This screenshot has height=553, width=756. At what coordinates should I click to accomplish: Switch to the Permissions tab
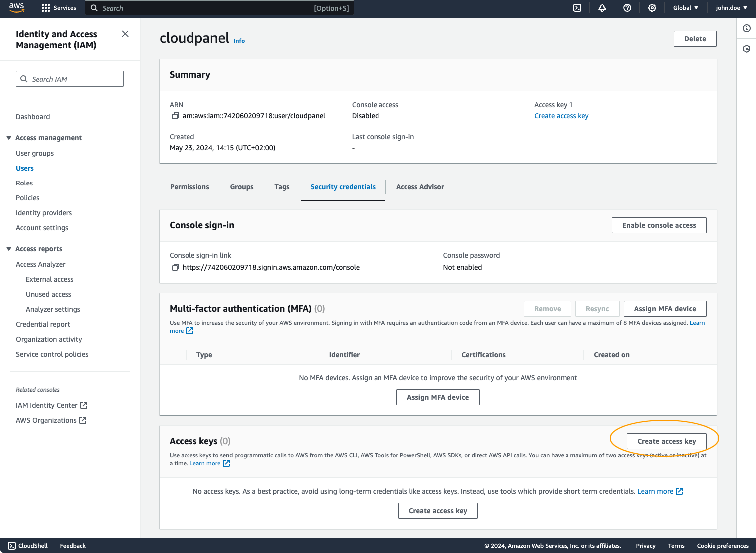(x=189, y=187)
